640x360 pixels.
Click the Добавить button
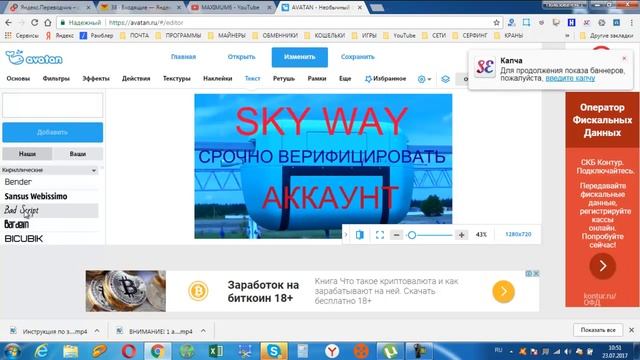pyautogui.click(x=53, y=132)
